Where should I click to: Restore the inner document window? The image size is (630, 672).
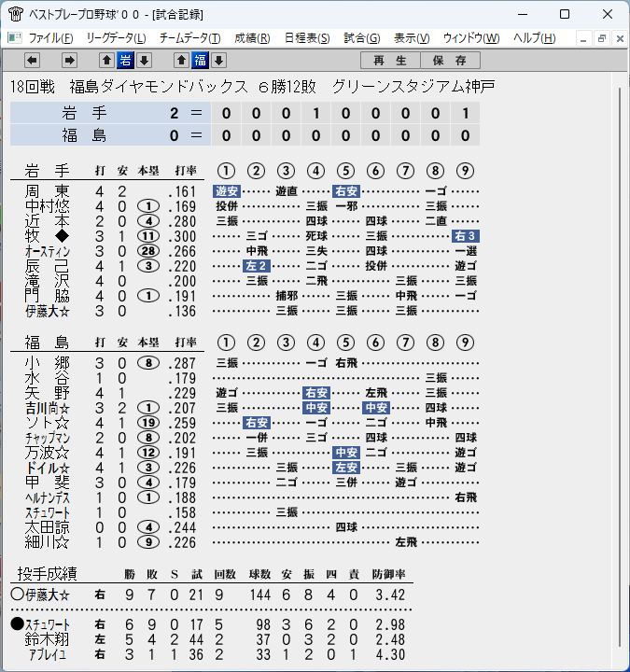coord(602,38)
